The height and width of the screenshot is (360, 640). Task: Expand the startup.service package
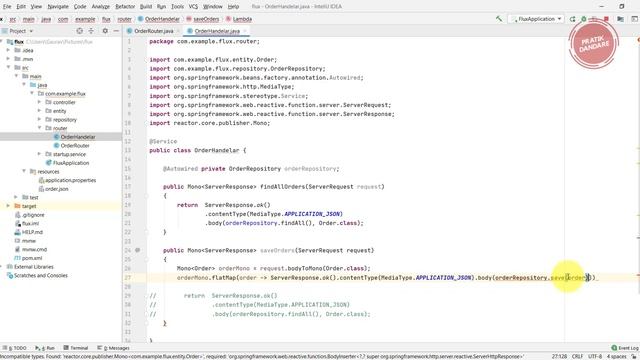click(x=40, y=154)
